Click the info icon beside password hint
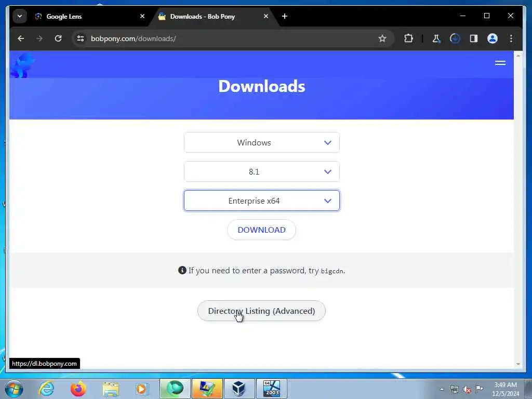The height and width of the screenshot is (399, 532). pyautogui.click(x=182, y=270)
